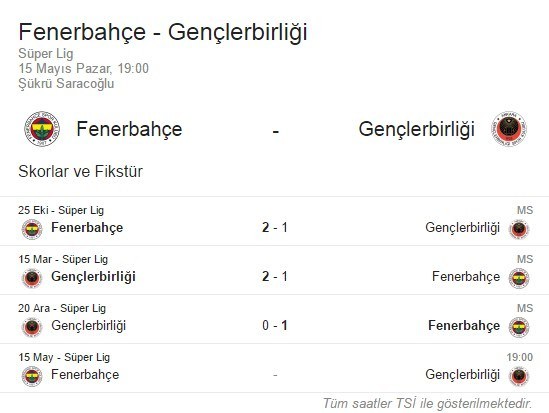Click the Skorlar ve Fikstür heading
This screenshot has height=413, width=549.
[81, 172]
